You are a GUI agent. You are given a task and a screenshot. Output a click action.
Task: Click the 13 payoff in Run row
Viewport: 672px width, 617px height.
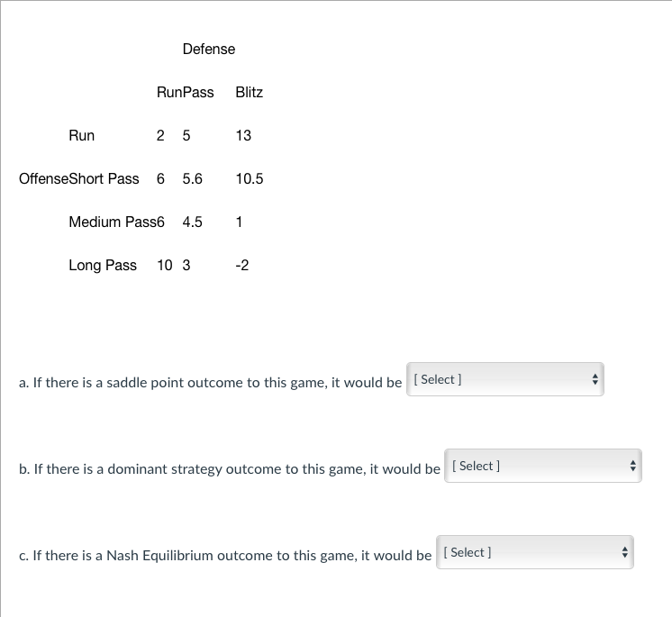point(243,135)
